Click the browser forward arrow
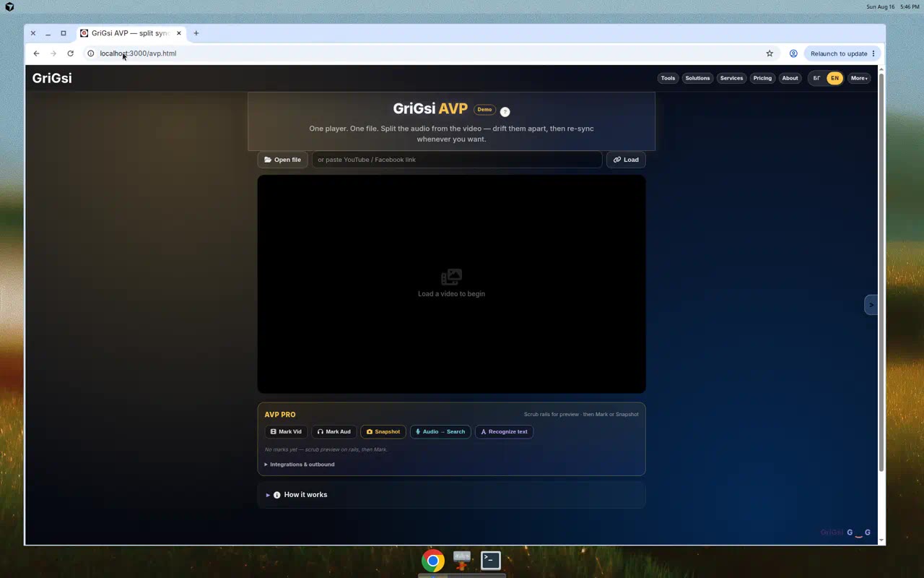This screenshot has height=578, width=924. pyautogui.click(x=53, y=53)
